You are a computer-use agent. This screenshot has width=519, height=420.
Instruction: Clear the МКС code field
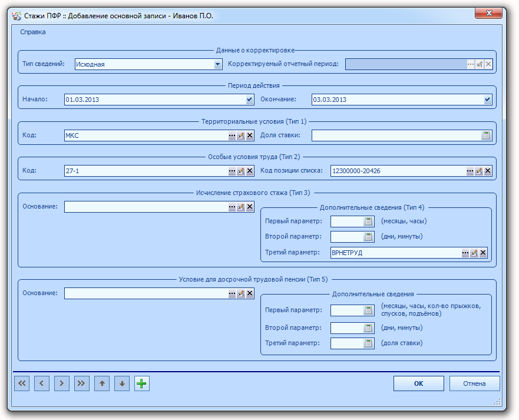pos(250,135)
